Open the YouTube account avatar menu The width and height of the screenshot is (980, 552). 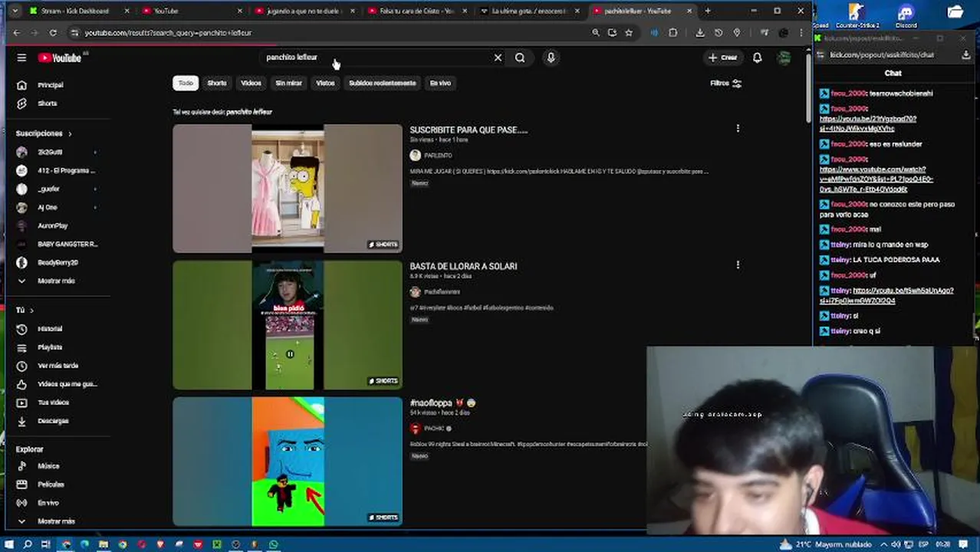click(784, 58)
